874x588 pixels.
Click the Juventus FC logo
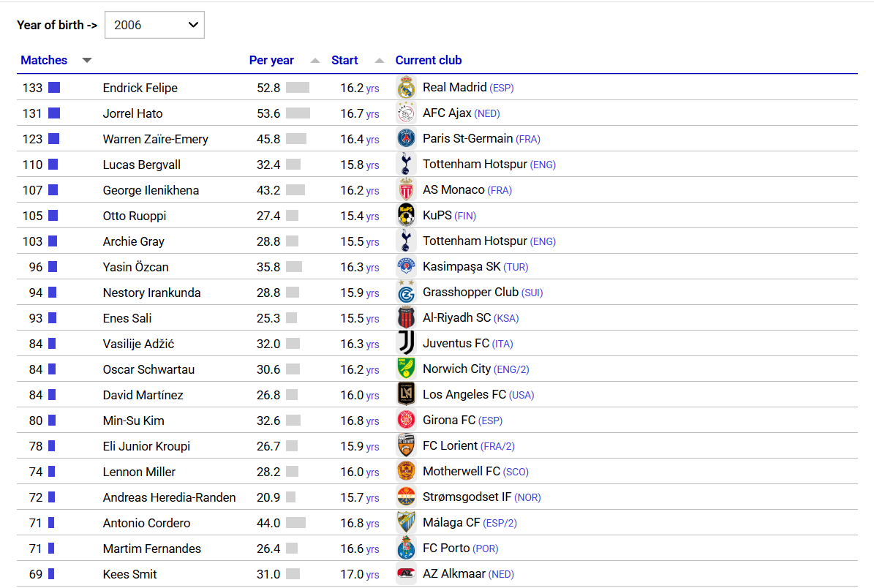(407, 343)
